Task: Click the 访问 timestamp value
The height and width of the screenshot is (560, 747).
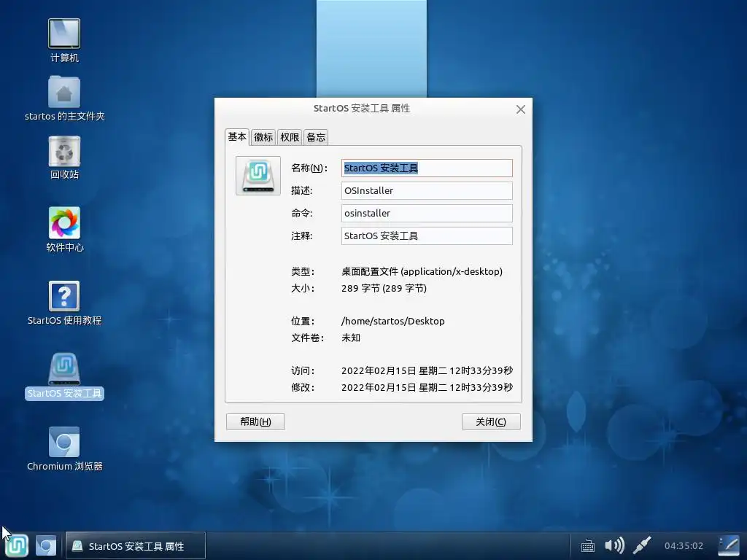Action: pos(427,370)
